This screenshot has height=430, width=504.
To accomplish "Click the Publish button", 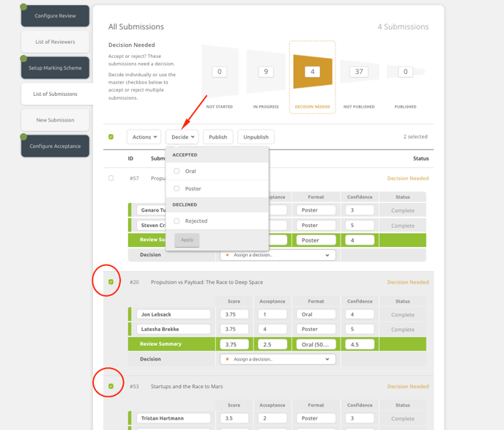I will [x=218, y=137].
